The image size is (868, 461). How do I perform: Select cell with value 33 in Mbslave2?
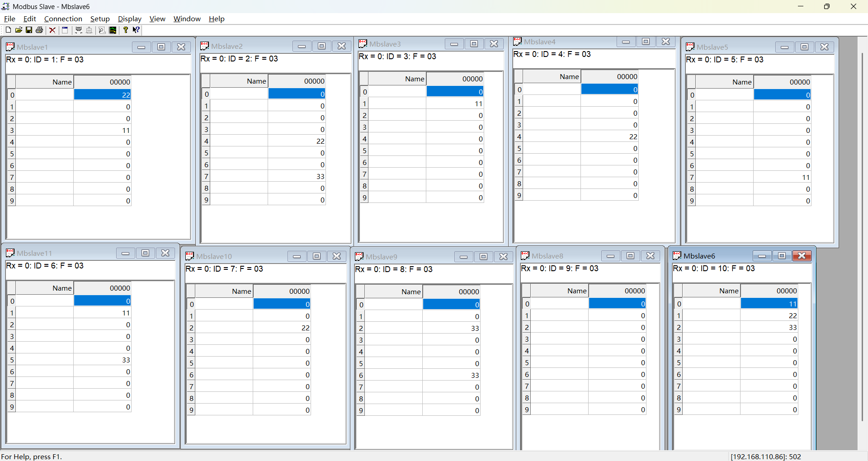coord(297,177)
